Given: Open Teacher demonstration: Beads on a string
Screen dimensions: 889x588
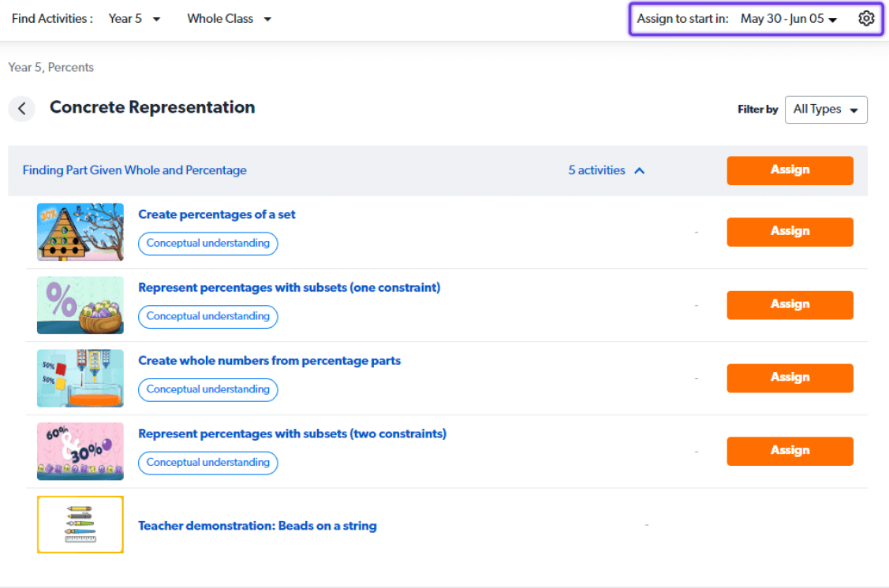Looking at the screenshot, I should pos(257,526).
